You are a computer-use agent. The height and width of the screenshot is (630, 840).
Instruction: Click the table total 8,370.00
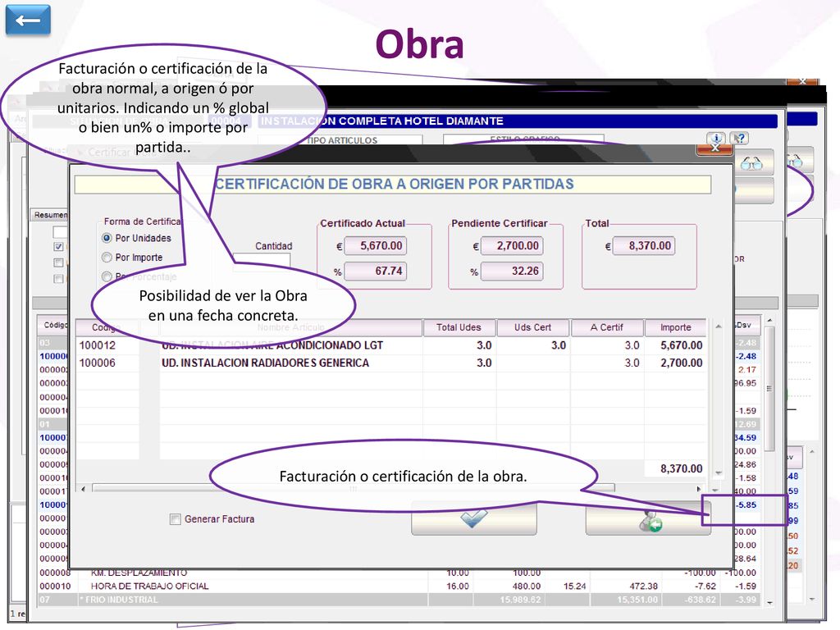pyautogui.click(x=681, y=468)
